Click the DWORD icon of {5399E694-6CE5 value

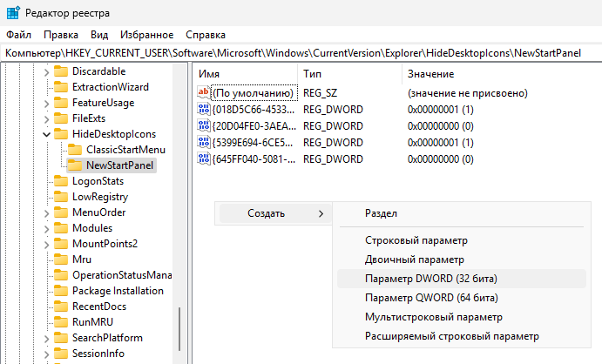205,143
